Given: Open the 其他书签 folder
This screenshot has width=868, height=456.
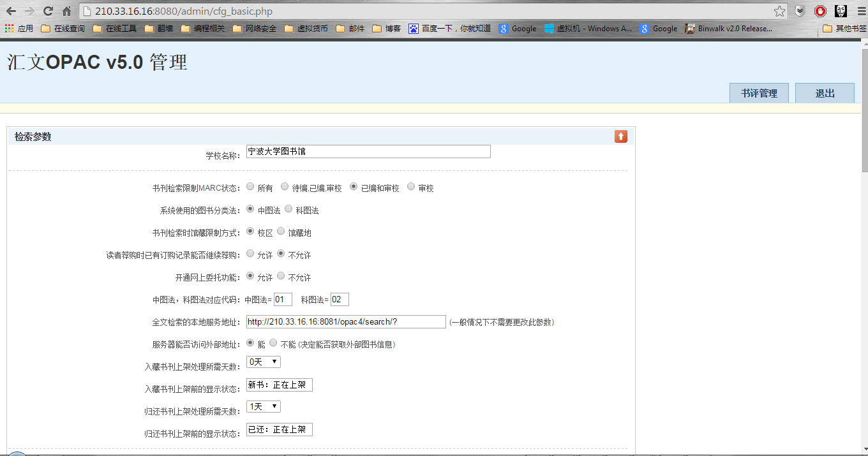Looking at the screenshot, I should coord(844,29).
